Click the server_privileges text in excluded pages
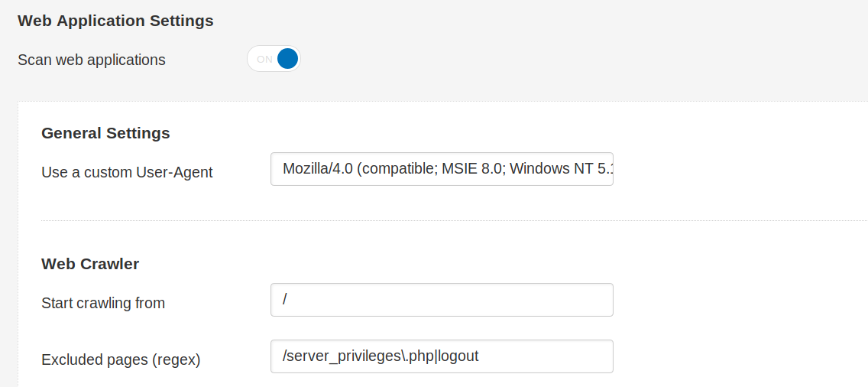This screenshot has width=868, height=387. pos(345,356)
